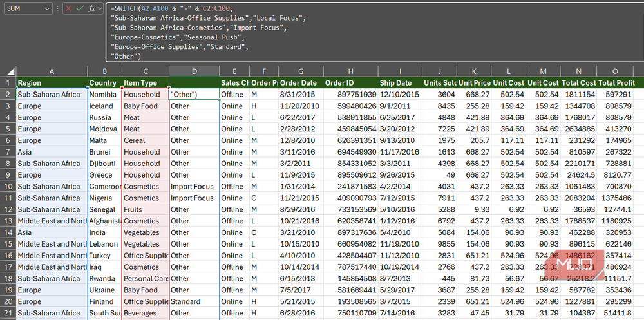644x320 pixels.
Task: Select column A header
Action: point(52,71)
